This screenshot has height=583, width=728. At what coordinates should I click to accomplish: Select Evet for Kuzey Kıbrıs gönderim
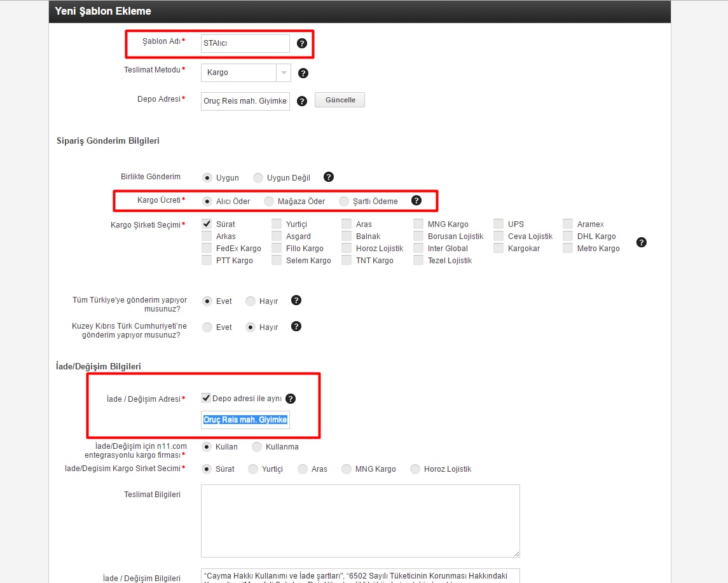tap(207, 327)
